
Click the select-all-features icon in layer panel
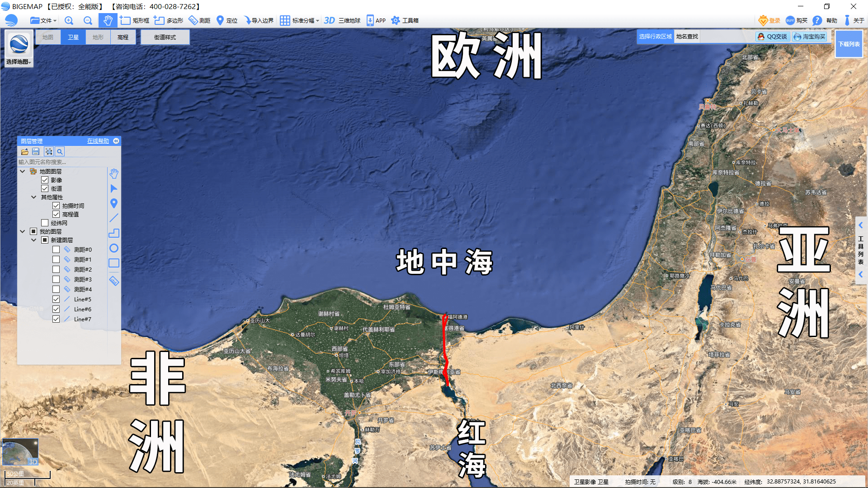click(x=49, y=152)
